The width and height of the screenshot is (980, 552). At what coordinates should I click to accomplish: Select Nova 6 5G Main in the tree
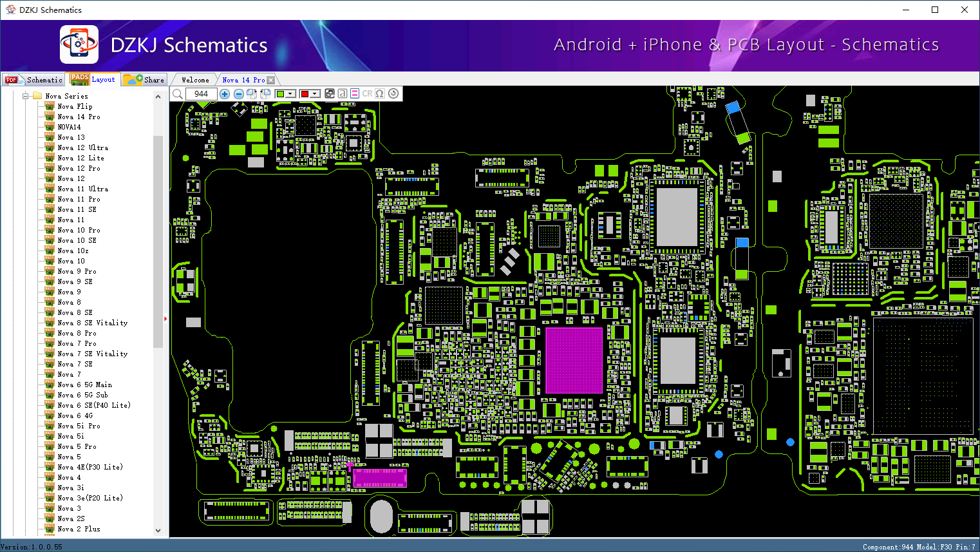(x=84, y=385)
